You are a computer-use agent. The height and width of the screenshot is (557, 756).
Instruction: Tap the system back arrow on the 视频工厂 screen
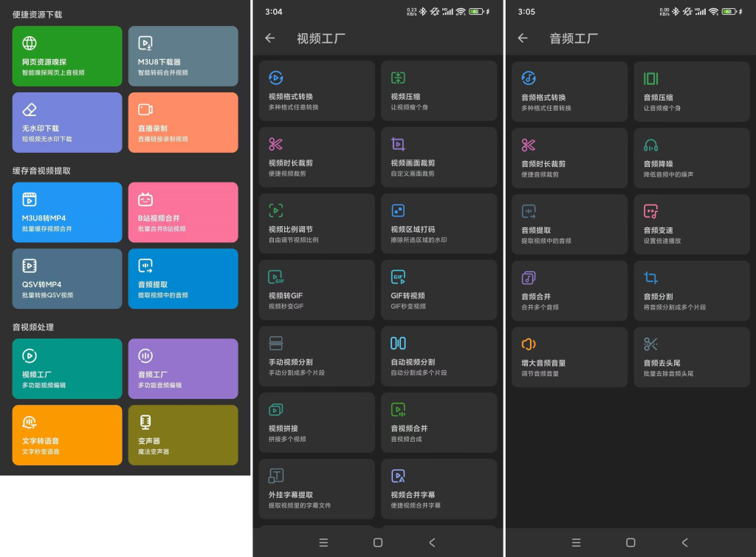click(433, 542)
